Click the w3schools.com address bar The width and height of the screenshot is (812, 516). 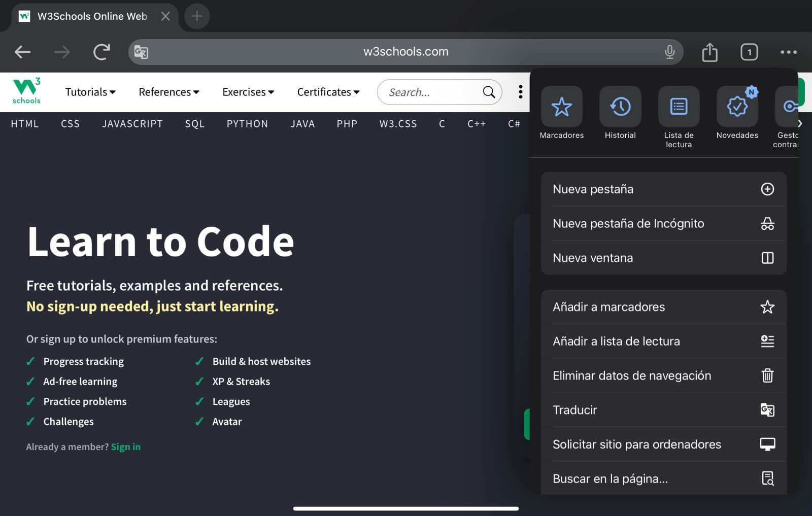coord(406,52)
